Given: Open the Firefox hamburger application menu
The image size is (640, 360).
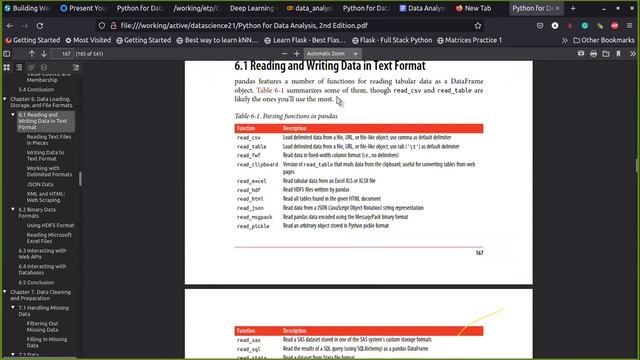Looking at the screenshot, I should click(630, 26).
